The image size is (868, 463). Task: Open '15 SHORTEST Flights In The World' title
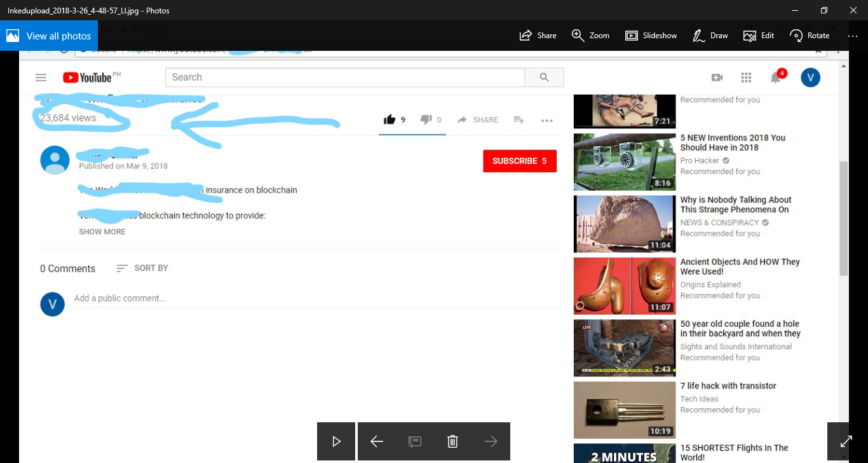(x=734, y=453)
